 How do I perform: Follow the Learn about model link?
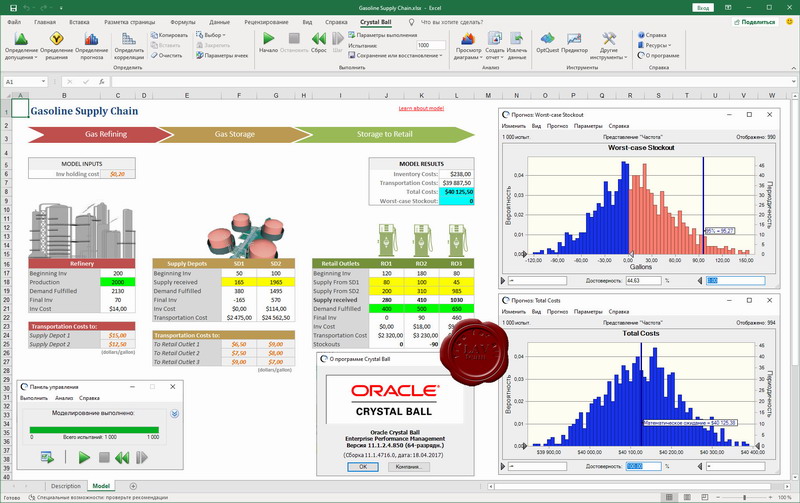point(421,108)
